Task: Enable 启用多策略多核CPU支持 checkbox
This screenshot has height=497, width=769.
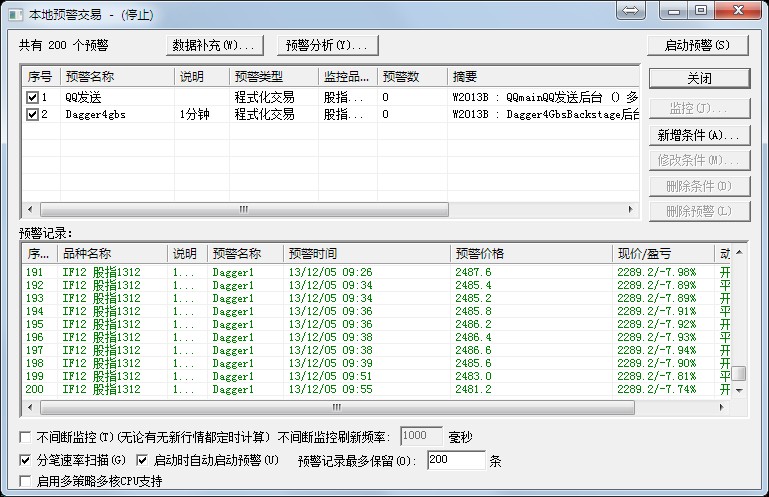Action: (25, 481)
